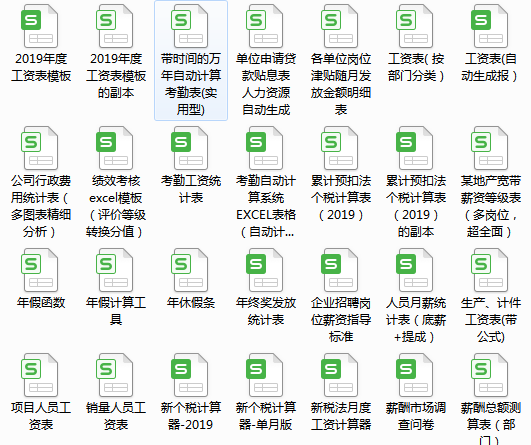
Task: Click the 某地产宽带薪资等级表 file icon
Action: [x=491, y=148]
